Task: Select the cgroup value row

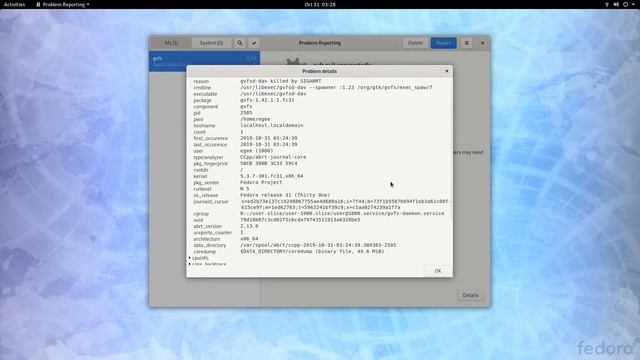Action: 342,213
